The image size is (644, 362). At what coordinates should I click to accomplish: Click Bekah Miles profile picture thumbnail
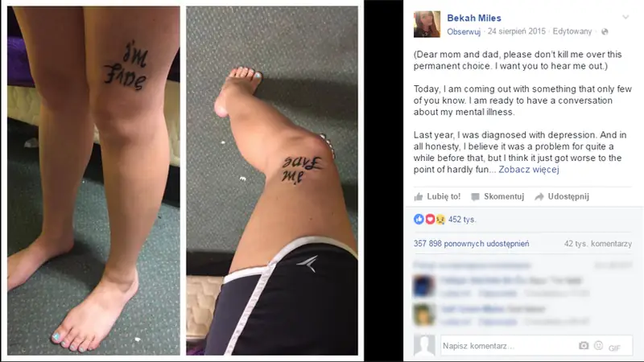pos(427,24)
